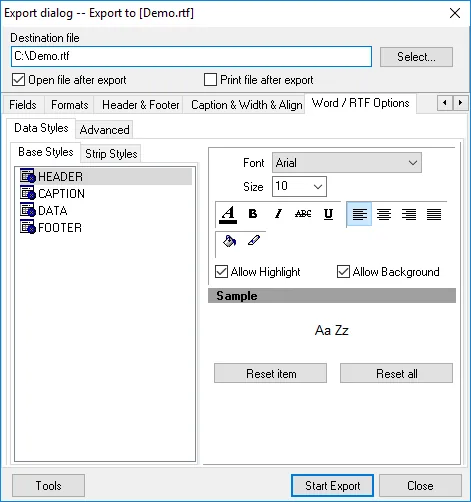Open the font color picker icon
471x502 pixels.
coord(228,214)
